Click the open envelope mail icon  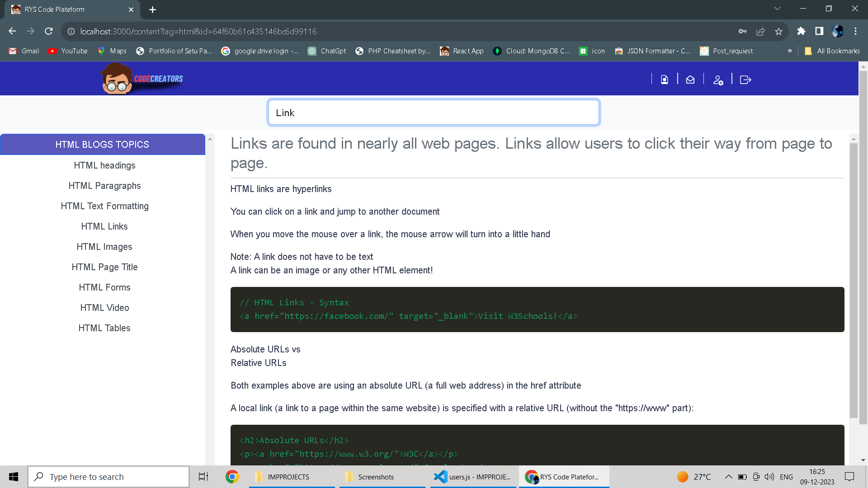pyautogui.click(x=690, y=80)
